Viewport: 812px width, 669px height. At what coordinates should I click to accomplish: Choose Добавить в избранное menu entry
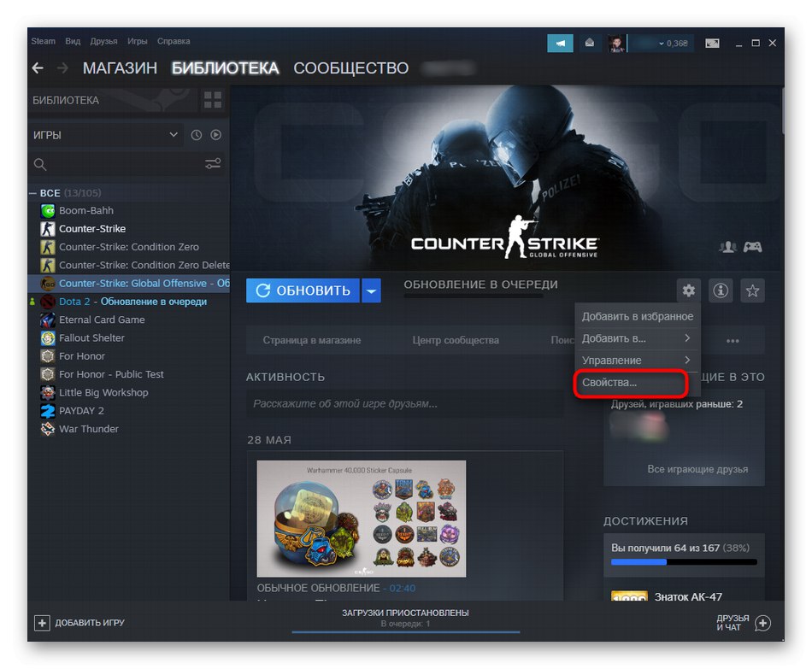(x=637, y=316)
